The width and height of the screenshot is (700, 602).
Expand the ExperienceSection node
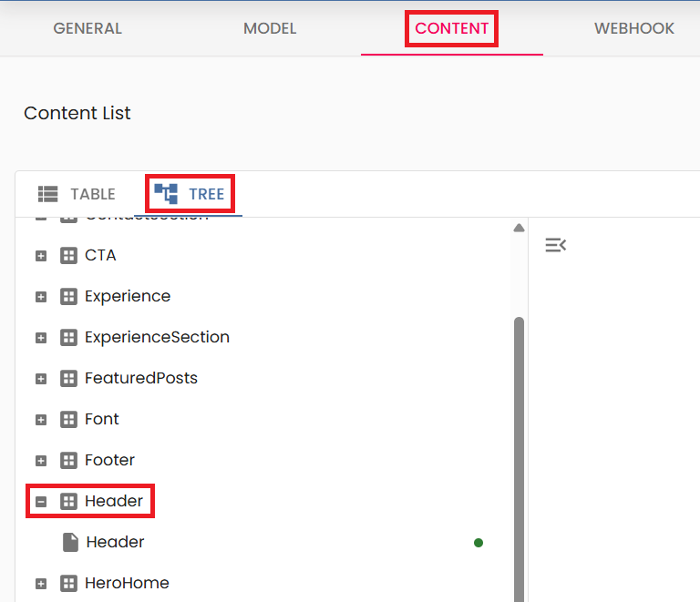41,338
